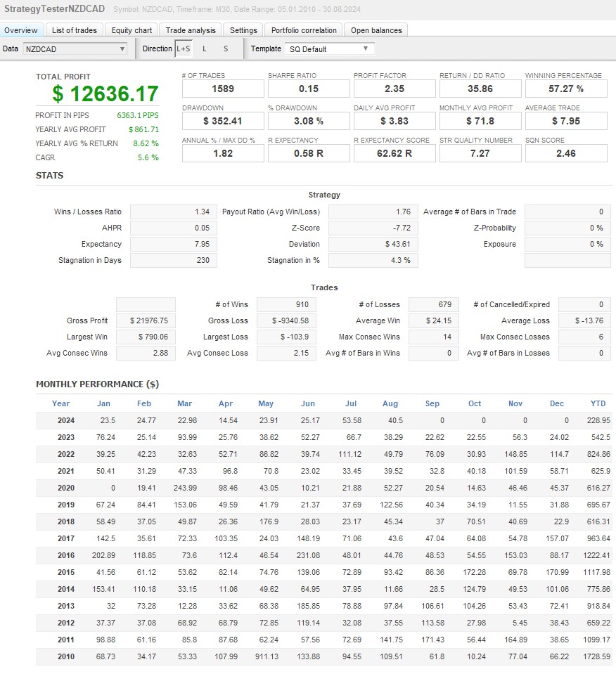Switch to the Open balances tab

click(376, 30)
